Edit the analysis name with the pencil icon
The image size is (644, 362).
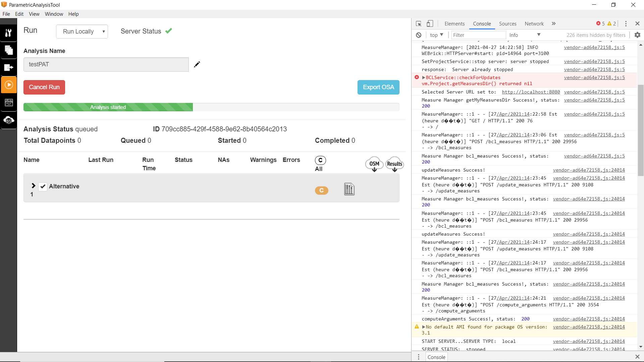click(x=197, y=64)
